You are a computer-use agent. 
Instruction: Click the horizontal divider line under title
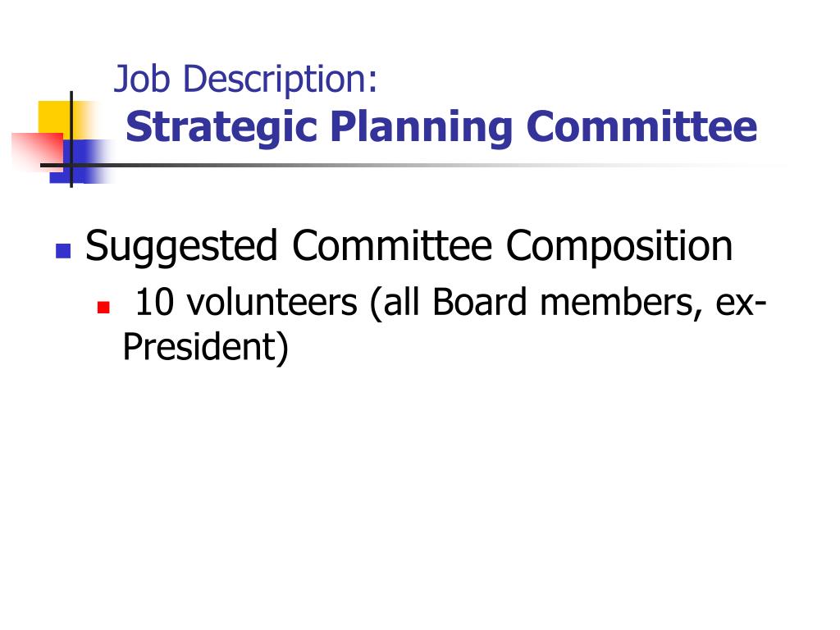tap(413, 165)
